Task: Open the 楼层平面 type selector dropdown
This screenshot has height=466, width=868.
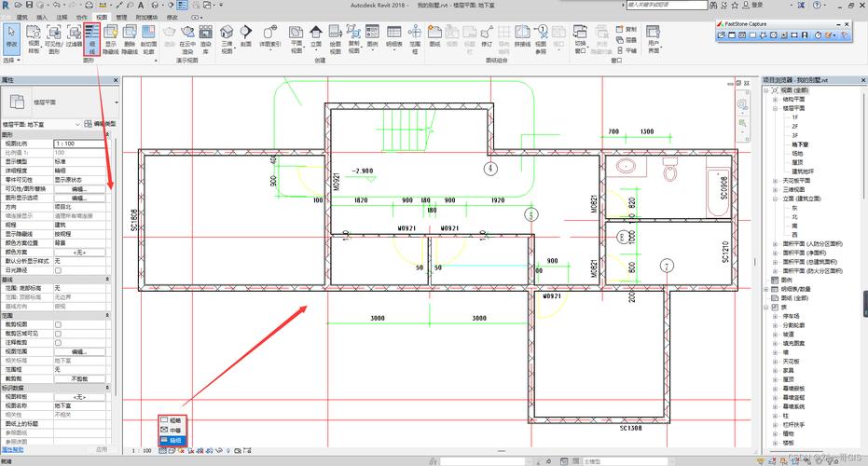Action: (x=117, y=103)
